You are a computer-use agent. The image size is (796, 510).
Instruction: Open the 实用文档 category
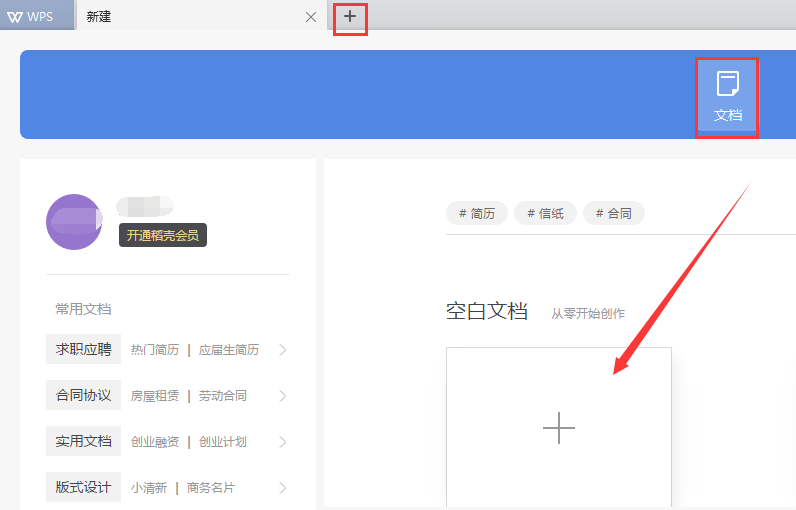coord(83,441)
